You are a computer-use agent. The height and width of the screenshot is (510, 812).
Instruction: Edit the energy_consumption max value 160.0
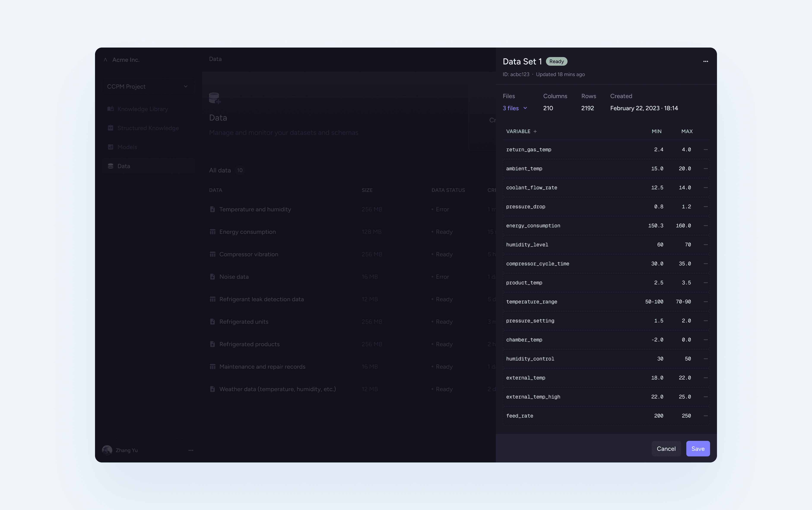[683, 226]
